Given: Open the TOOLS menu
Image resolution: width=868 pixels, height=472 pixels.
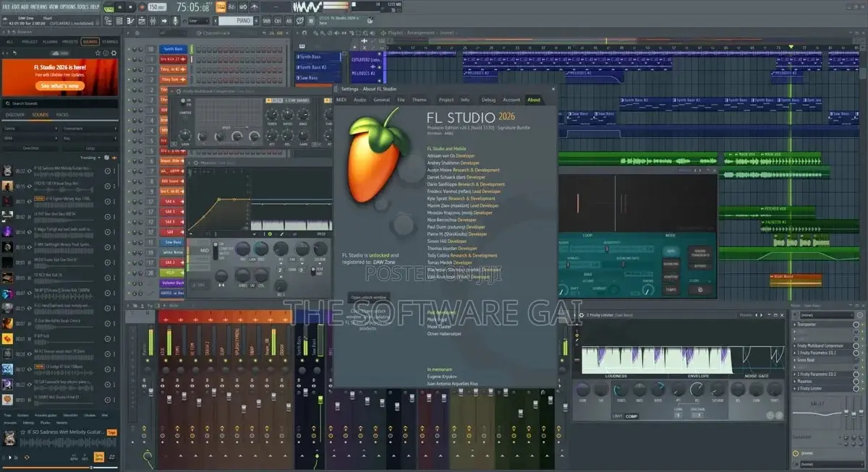Looking at the screenshot, I should 83,7.
